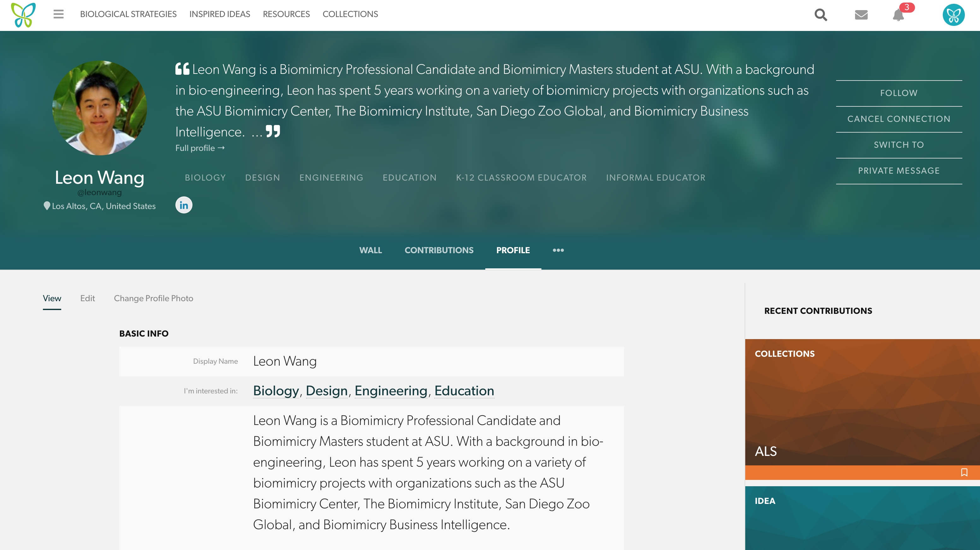The height and width of the screenshot is (550, 980).
Task: Open Inspired Ideas menu
Action: pos(220,14)
